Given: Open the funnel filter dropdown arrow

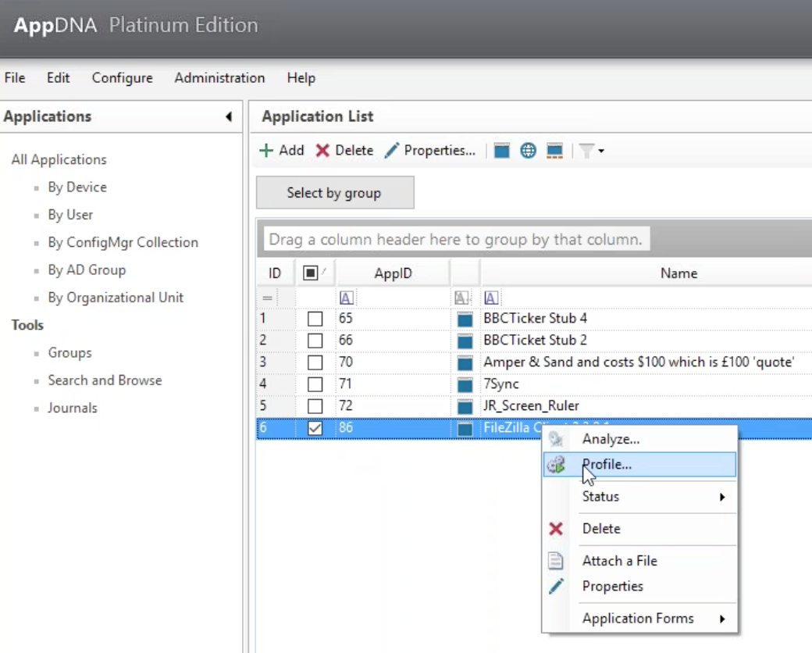Looking at the screenshot, I should click(601, 152).
